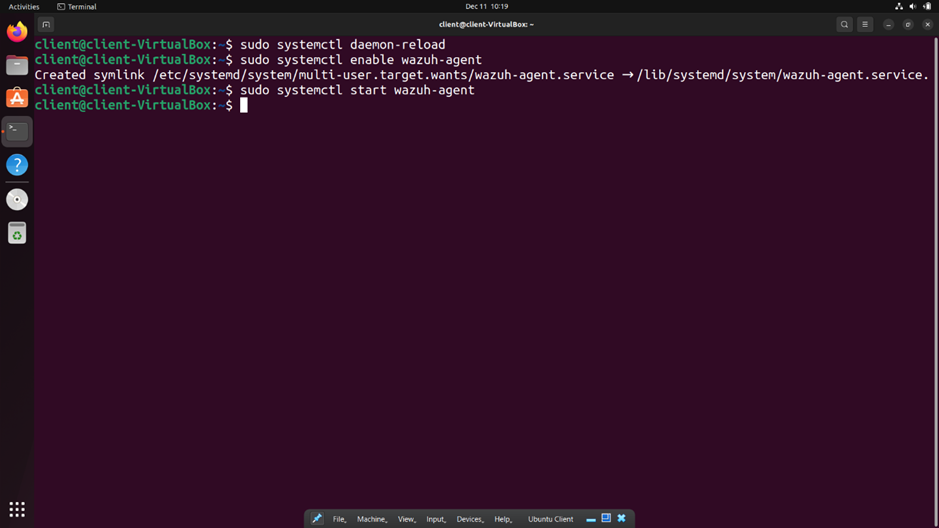Close the VM using mini toolbar X
Image resolution: width=939 pixels, height=528 pixels.
[622, 518]
